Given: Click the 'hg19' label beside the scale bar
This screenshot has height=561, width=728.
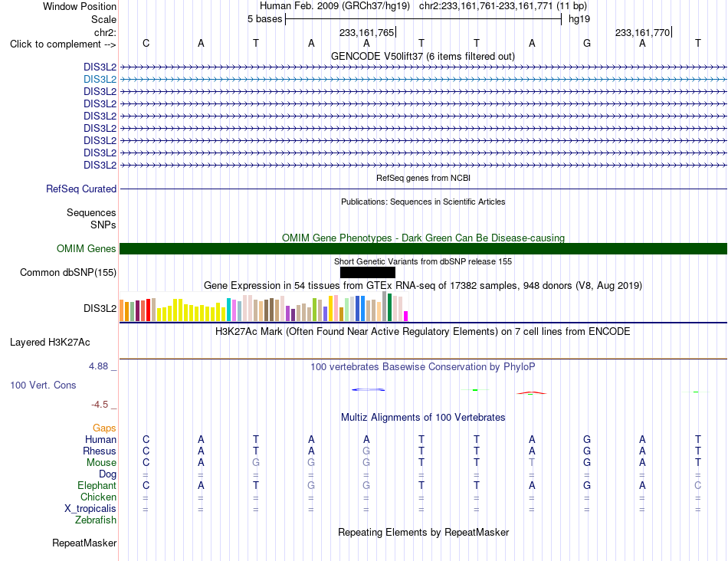Looking at the screenshot, I should (579, 19).
